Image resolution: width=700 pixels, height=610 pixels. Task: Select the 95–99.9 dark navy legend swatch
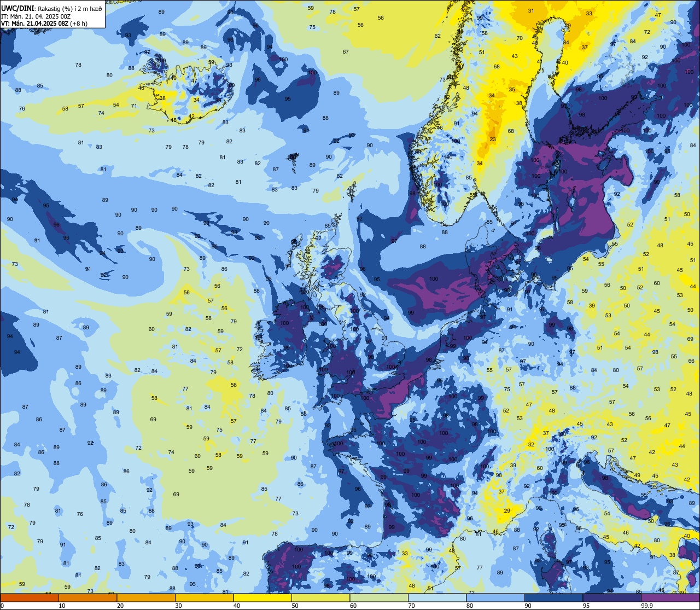pyautogui.click(x=612, y=597)
